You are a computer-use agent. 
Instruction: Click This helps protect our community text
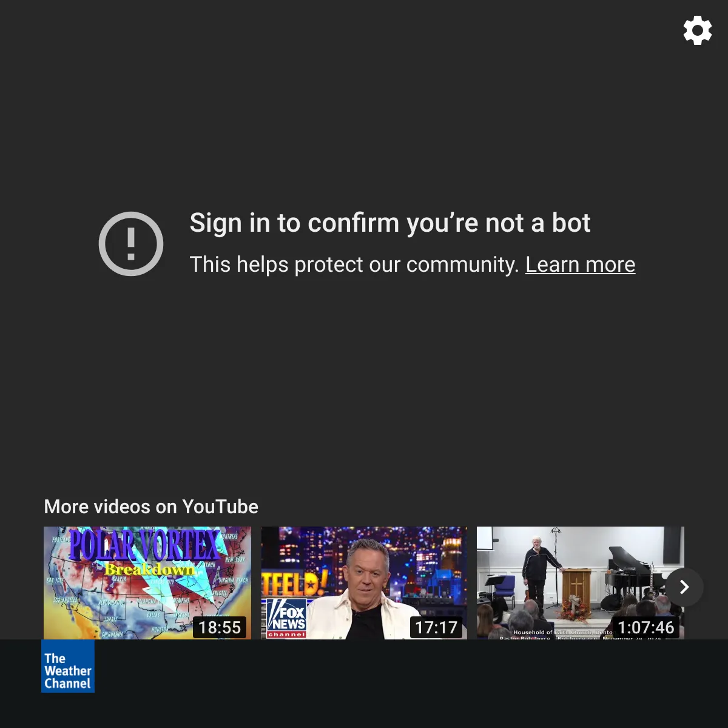354,265
